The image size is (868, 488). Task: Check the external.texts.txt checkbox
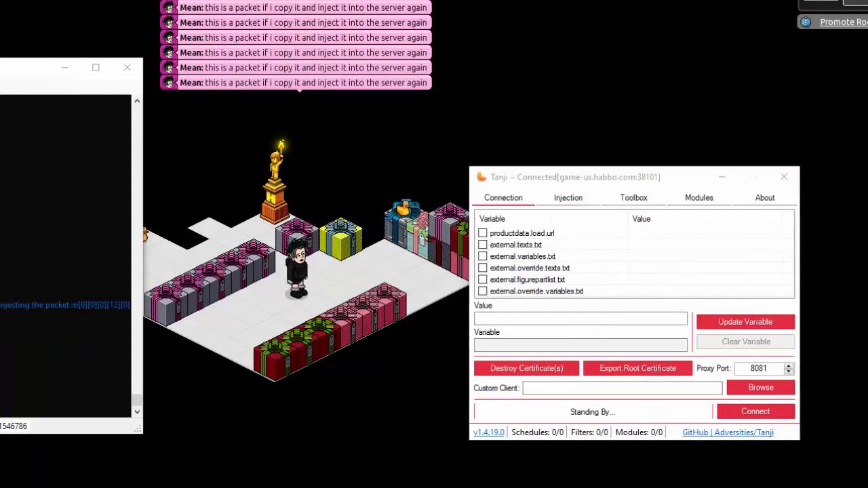[x=482, y=245]
